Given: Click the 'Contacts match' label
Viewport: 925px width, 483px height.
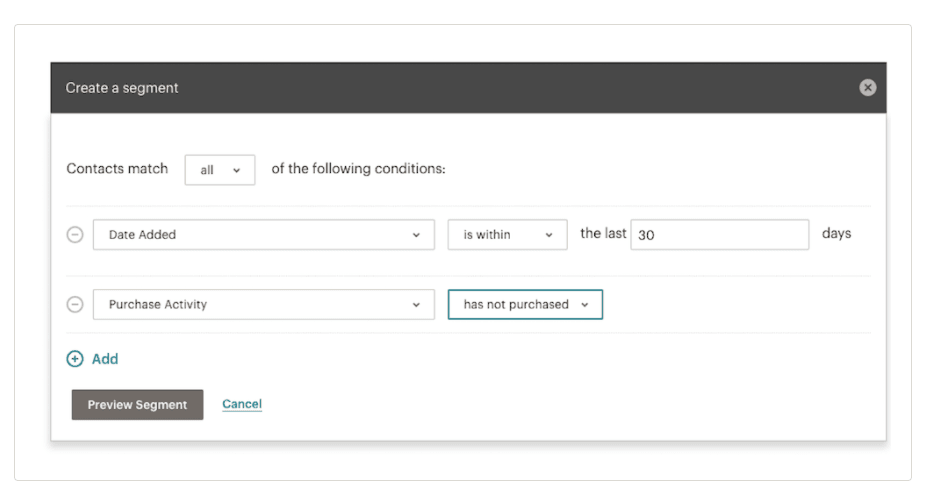Looking at the screenshot, I should 117,169.
